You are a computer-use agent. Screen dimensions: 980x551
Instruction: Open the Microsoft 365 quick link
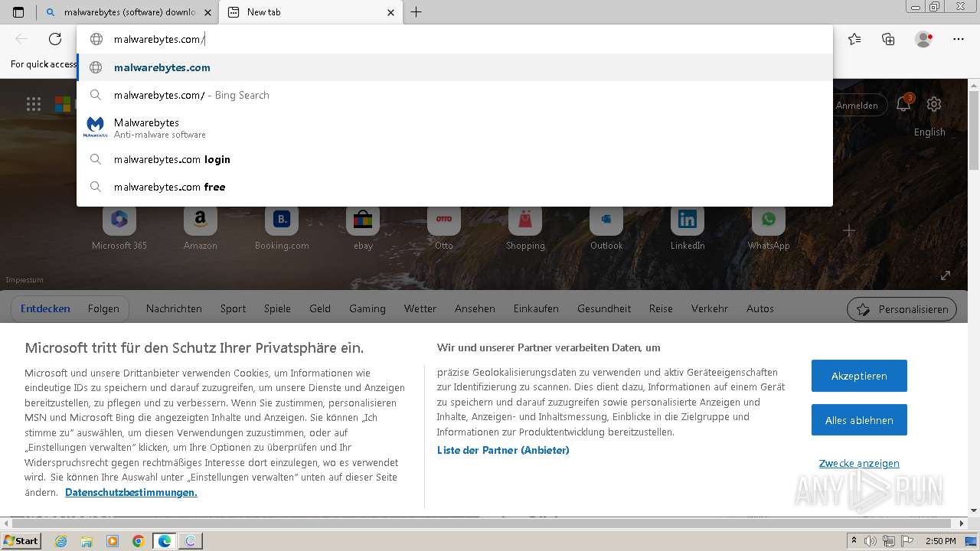click(119, 228)
